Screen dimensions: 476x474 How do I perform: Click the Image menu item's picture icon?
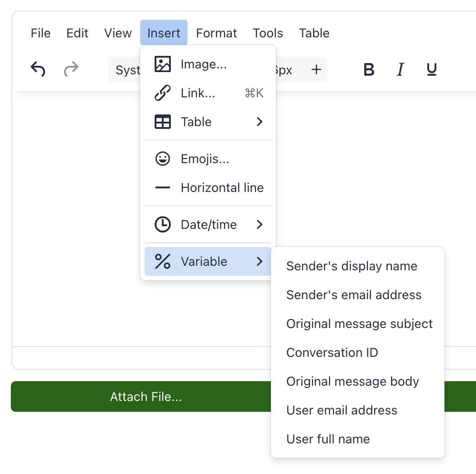[163, 64]
